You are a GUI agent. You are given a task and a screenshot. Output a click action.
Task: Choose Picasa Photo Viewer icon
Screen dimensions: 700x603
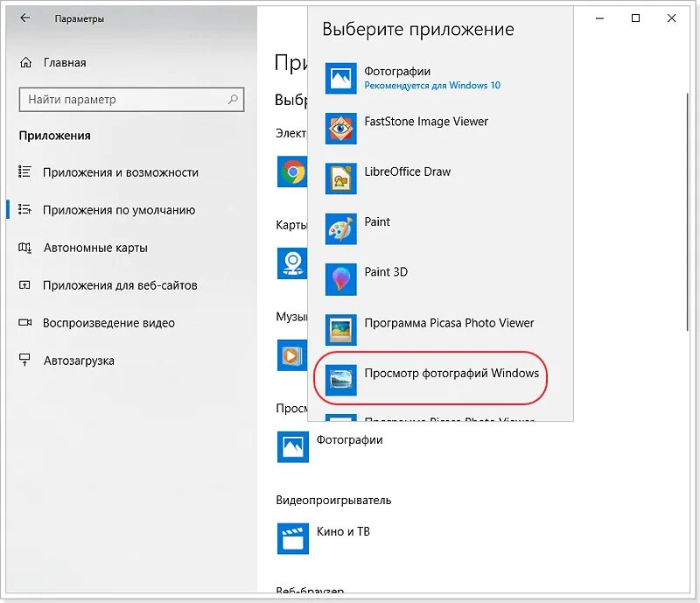(x=340, y=330)
